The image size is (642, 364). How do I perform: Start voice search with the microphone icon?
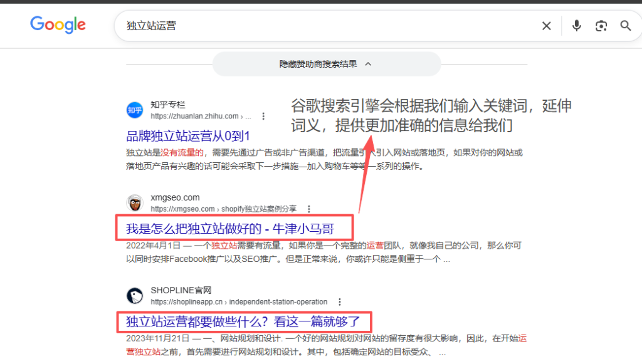577,26
